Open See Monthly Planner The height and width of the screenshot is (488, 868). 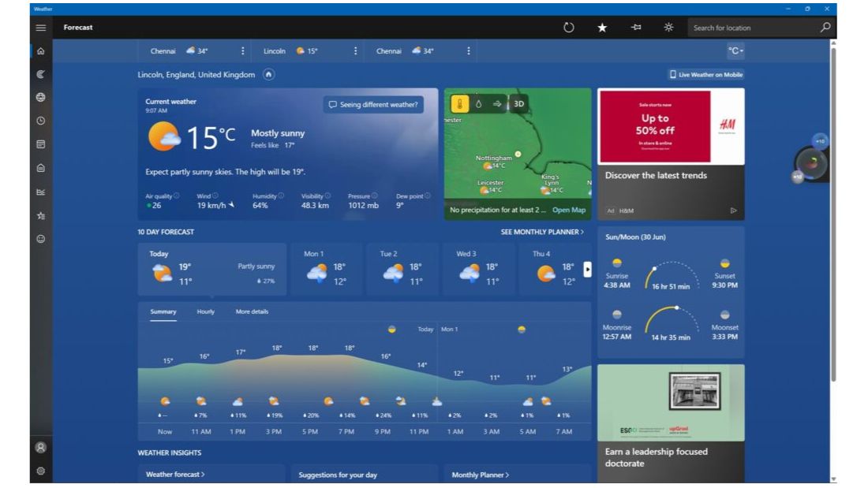[x=541, y=232]
